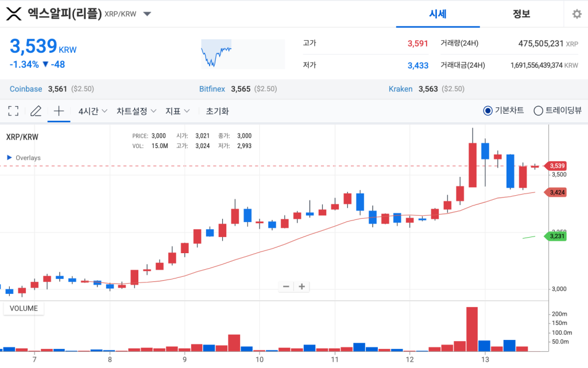The image size is (588, 368).
Task: Open the Coinbase price link
Action: [26, 89]
